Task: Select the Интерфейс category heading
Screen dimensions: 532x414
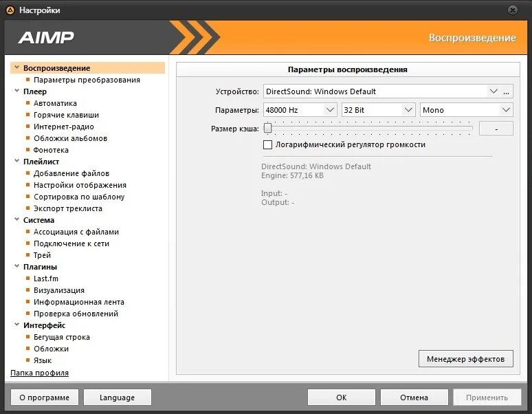Action: (44, 325)
